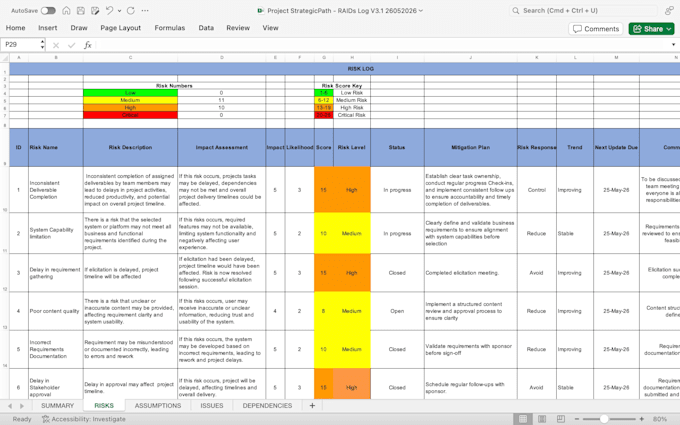Open the Page Layout ribbon tab
The width and height of the screenshot is (680, 425).
click(x=121, y=28)
